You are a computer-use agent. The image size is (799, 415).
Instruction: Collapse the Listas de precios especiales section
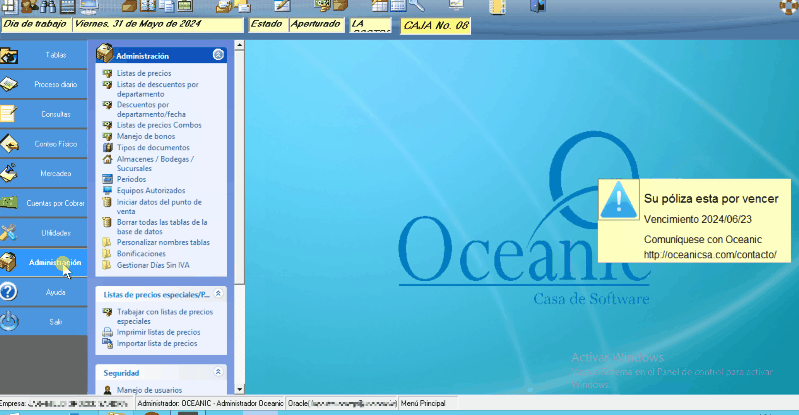click(219, 294)
